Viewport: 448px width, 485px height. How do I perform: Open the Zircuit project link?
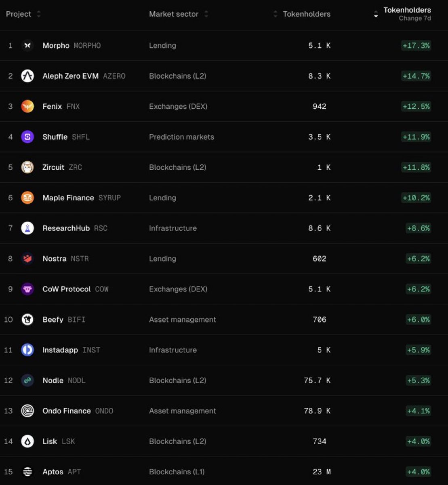pos(53,167)
